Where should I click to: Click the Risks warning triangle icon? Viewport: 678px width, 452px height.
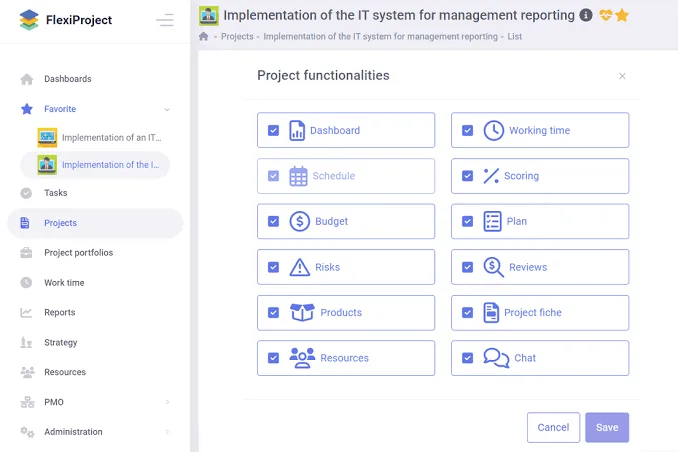point(299,267)
